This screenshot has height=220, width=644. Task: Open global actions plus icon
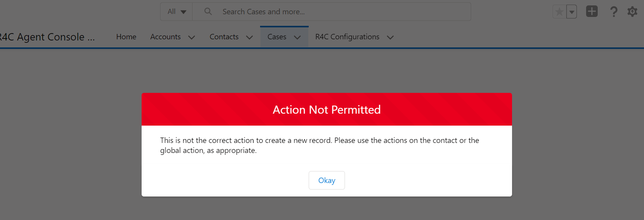coord(592,12)
